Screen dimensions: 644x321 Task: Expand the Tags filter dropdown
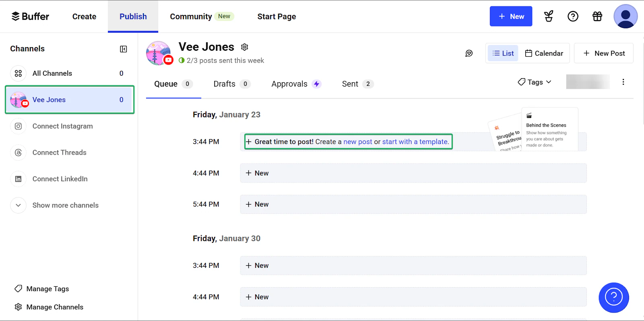535,82
